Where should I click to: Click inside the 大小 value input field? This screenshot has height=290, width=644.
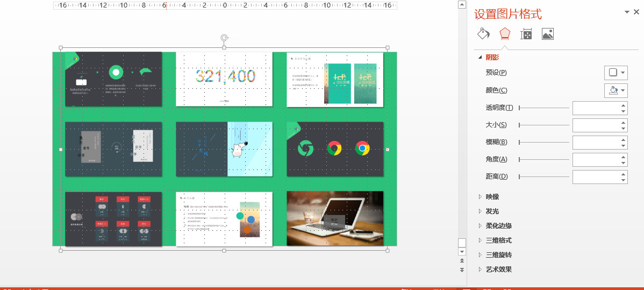(596, 125)
